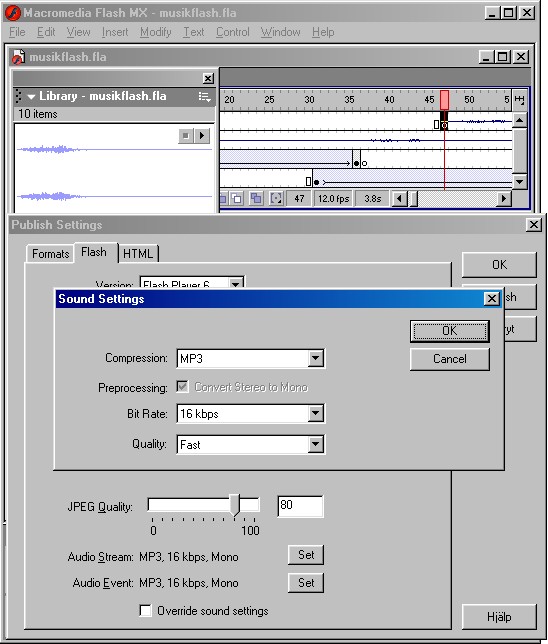The image size is (548, 644).
Task: Click the JPEG Quality value field
Action: [x=300, y=506]
